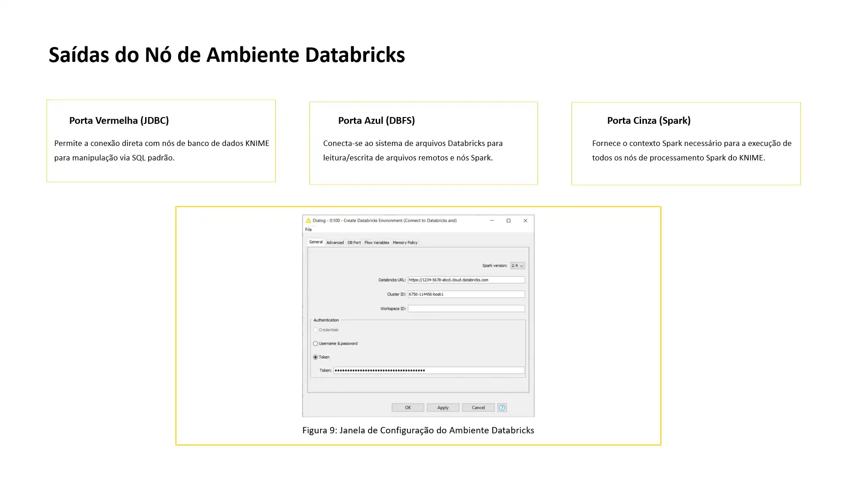
Task: Open the Spark version dropdown
Action: (518, 266)
